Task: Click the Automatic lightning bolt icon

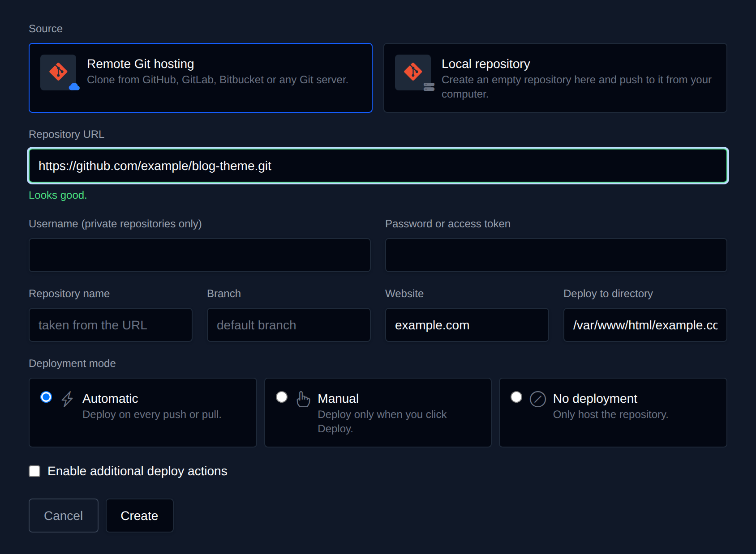Action: 67,399
